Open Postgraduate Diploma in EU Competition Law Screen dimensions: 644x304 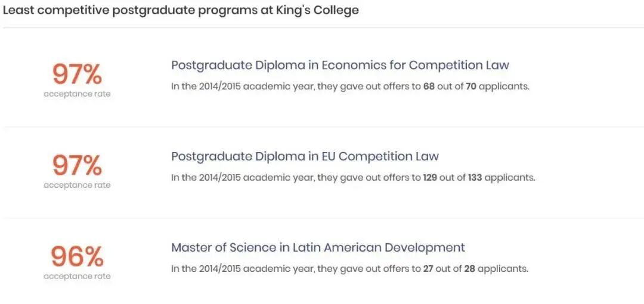coord(305,156)
